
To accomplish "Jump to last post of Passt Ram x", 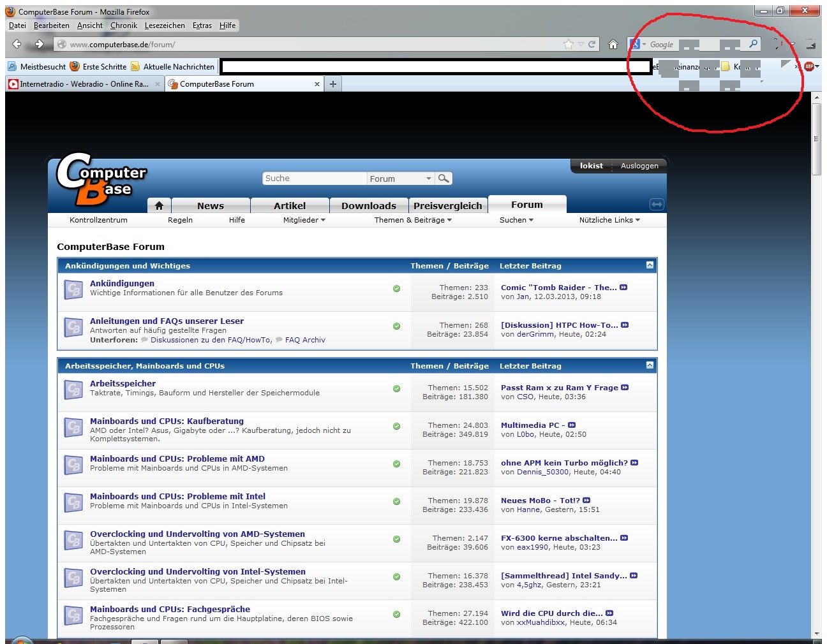I will click(x=625, y=388).
